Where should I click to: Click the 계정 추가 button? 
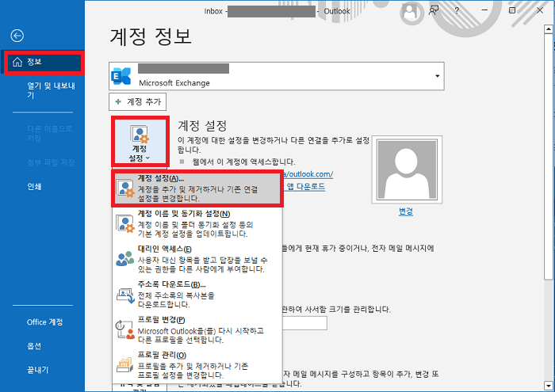pos(137,102)
